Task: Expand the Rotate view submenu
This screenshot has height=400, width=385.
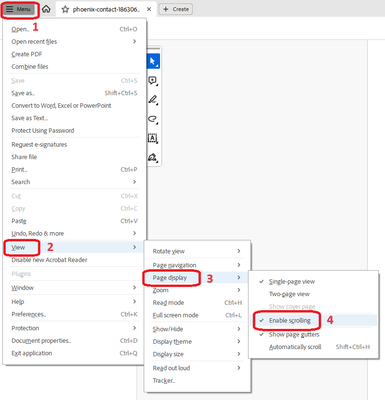Action: point(197,251)
